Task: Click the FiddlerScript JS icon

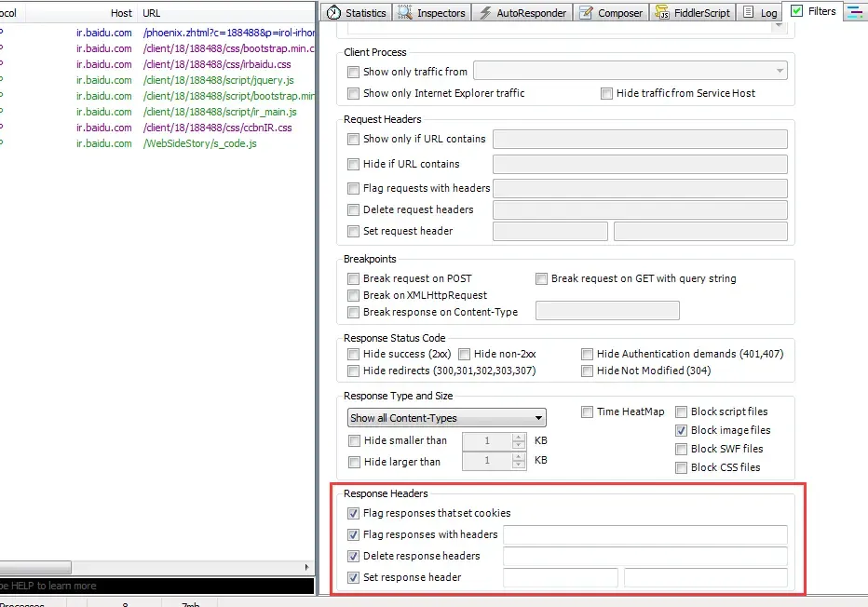Action: pos(660,13)
